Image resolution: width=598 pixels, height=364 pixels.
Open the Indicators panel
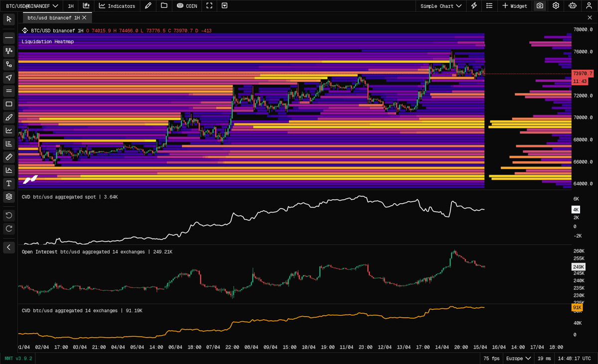117,6
